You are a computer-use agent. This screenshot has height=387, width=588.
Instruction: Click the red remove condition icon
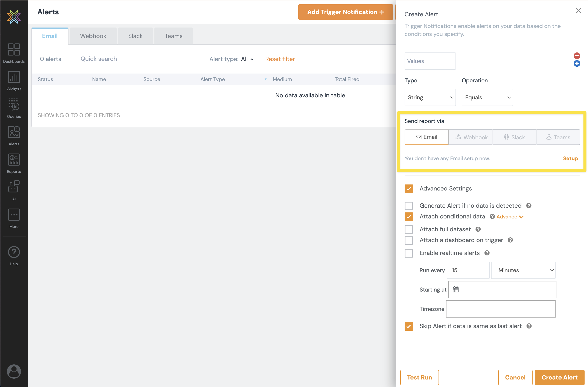click(x=577, y=55)
